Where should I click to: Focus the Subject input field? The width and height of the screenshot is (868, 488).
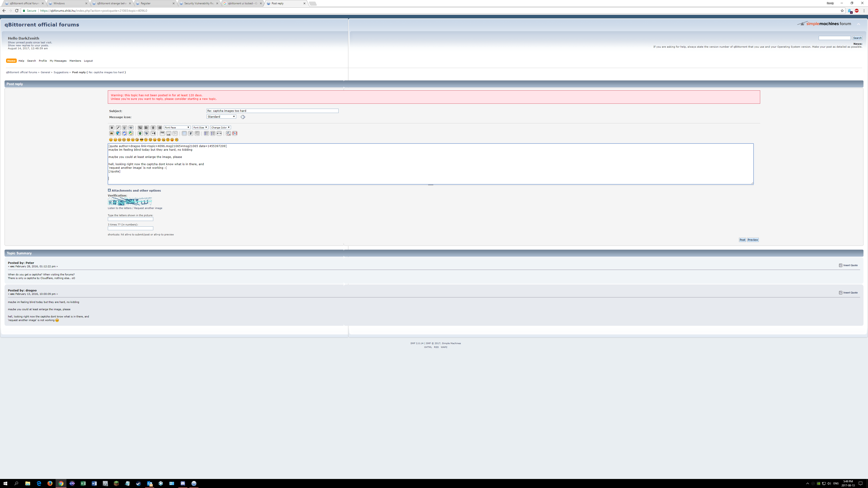pos(272,111)
